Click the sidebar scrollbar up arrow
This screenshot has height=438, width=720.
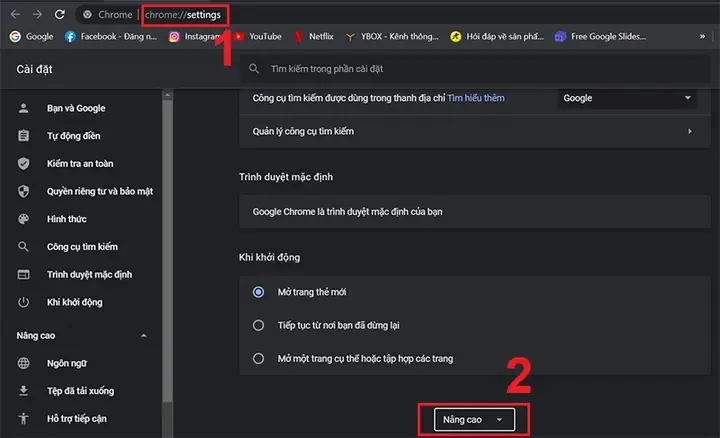coord(167,95)
